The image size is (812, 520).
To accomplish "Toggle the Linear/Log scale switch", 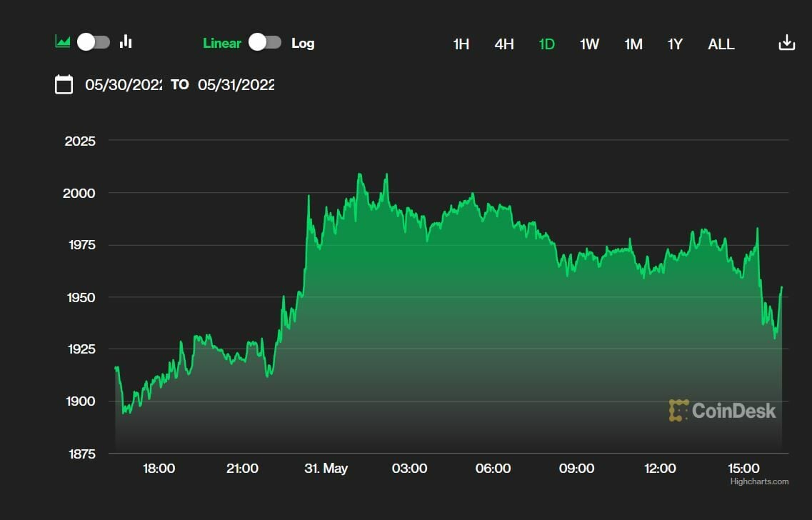I will point(265,43).
